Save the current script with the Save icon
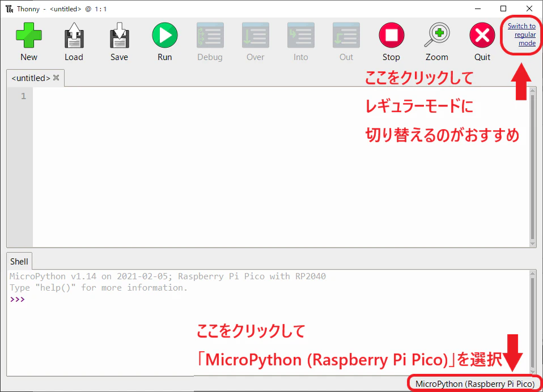Image resolution: width=543 pixels, height=392 pixels. (119, 35)
